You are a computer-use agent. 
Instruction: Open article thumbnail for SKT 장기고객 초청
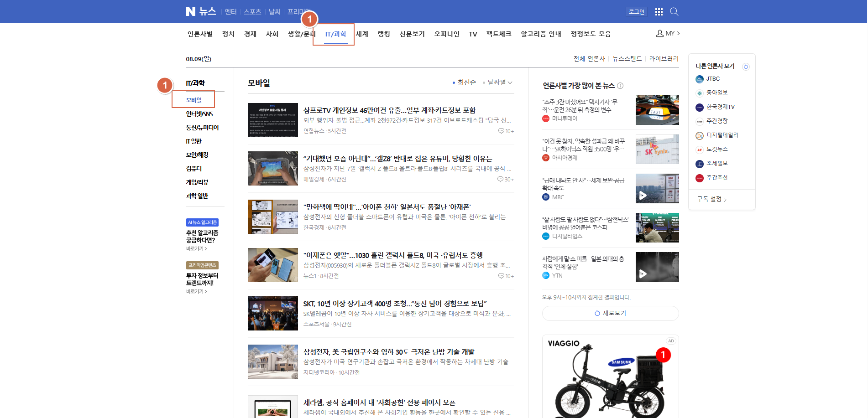click(x=273, y=314)
